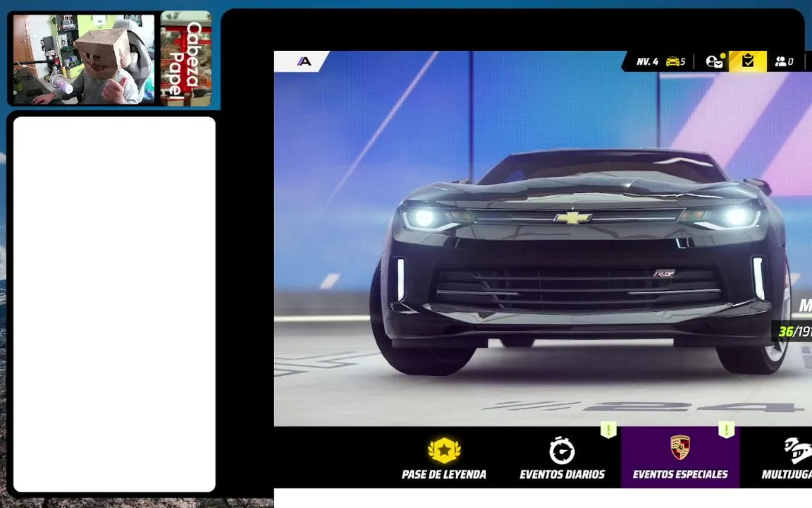
Task: Click the webcam feed thumbnail
Action: (84, 59)
